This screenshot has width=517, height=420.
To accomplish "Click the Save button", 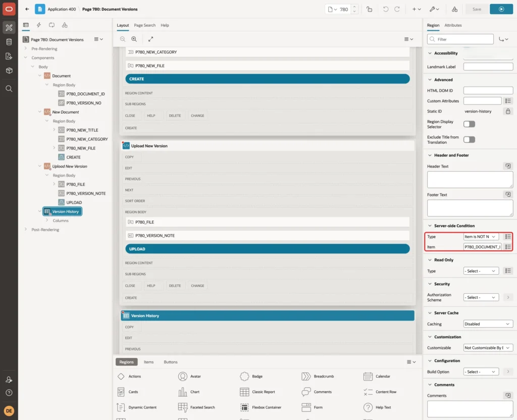I will tap(477, 9).
